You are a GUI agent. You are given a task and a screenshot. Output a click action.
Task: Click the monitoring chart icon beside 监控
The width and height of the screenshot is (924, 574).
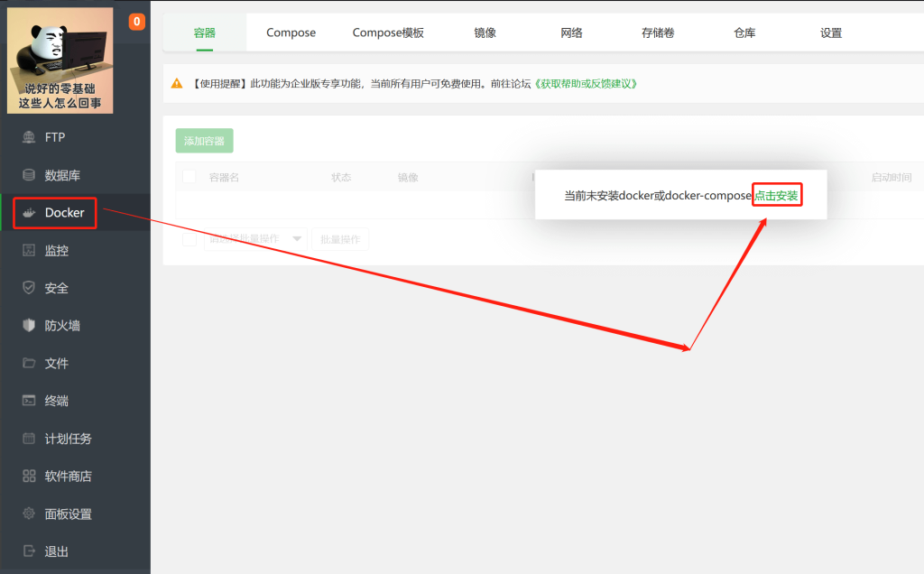[x=28, y=251]
